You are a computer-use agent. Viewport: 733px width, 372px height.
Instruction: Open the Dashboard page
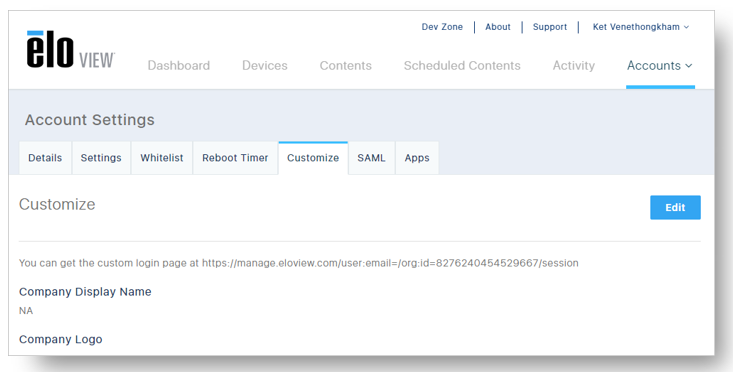pos(179,65)
